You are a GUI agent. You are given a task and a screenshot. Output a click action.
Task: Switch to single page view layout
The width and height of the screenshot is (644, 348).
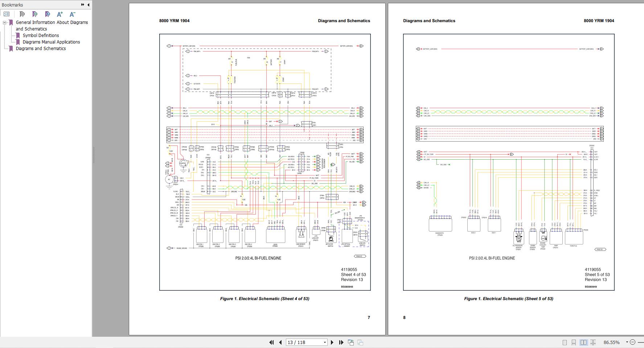point(565,342)
